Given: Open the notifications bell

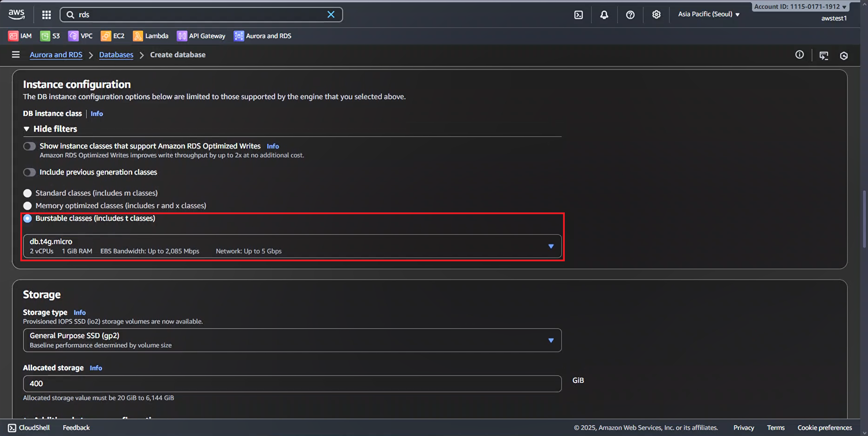Looking at the screenshot, I should [x=604, y=15].
